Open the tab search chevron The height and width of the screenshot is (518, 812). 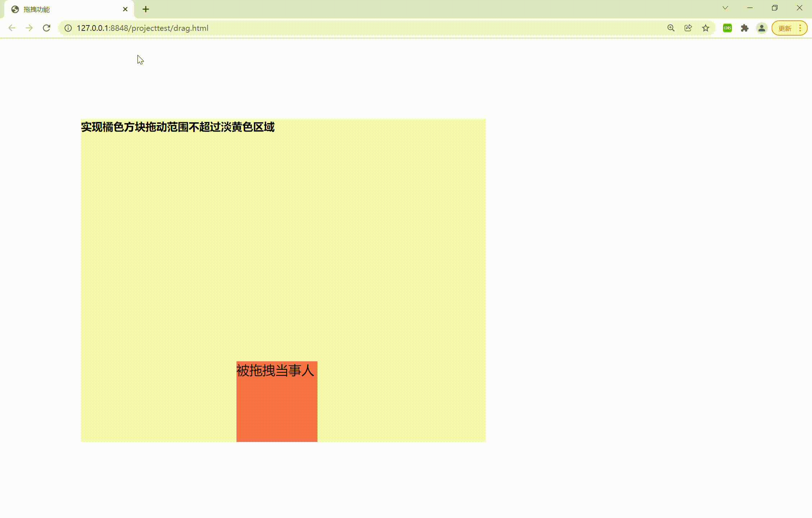(725, 8)
